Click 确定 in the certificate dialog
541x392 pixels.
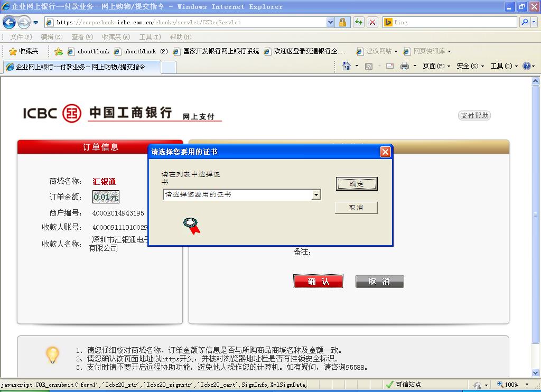[357, 184]
